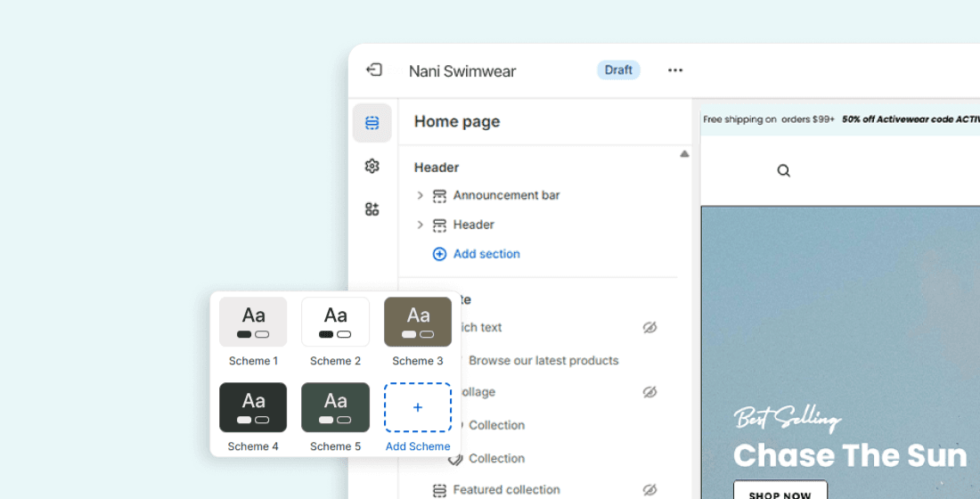Click the Header section icon

[x=439, y=225]
